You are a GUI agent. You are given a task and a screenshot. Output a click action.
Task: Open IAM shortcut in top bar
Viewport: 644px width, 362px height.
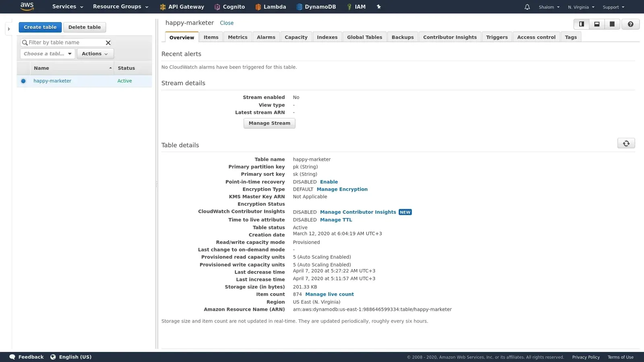pyautogui.click(x=356, y=7)
